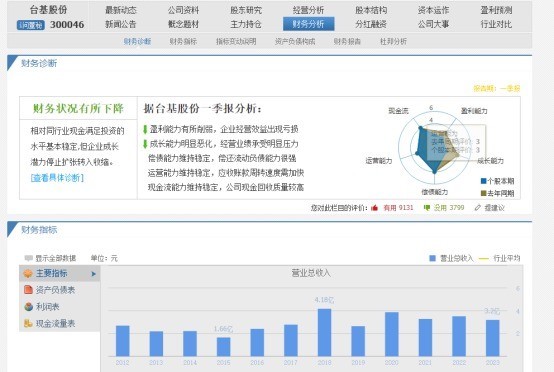Image resolution: width=554 pixels, height=372 pixels.
Task: Toggle the 显示全部数据 checkbox
Action: click(x=28, y=258)
